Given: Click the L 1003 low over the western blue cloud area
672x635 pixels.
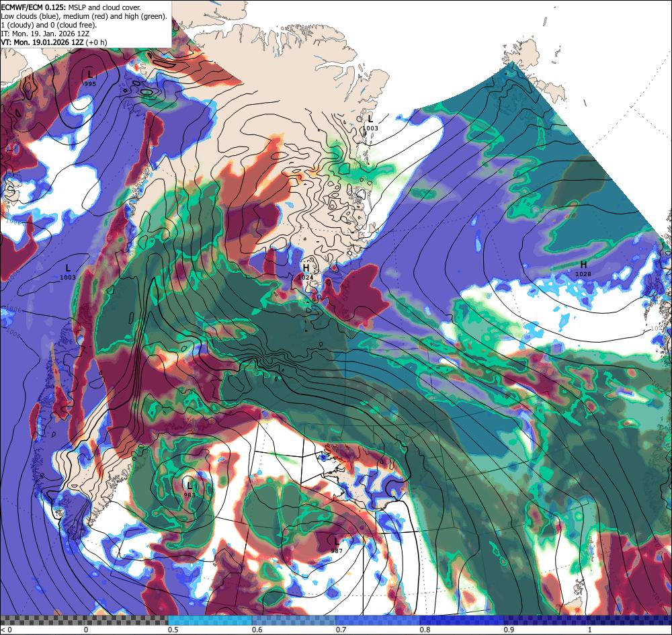Looking at the screenshot, I should tap(68, 272).
